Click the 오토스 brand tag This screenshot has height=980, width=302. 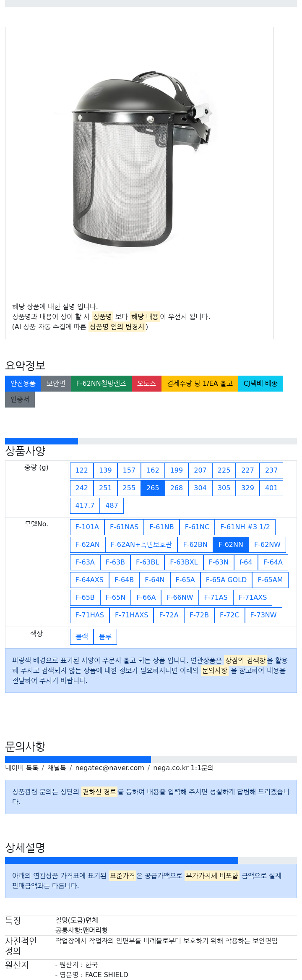tap(146, 384)
